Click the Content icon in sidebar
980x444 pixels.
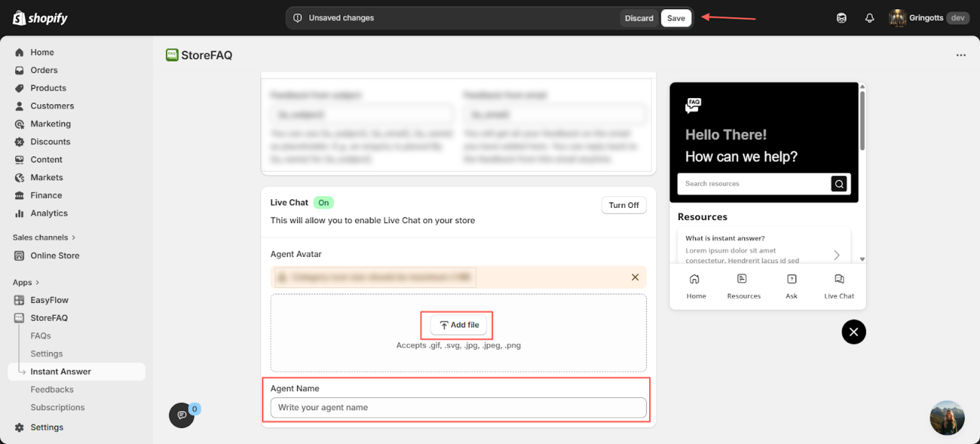click(19, 159)
